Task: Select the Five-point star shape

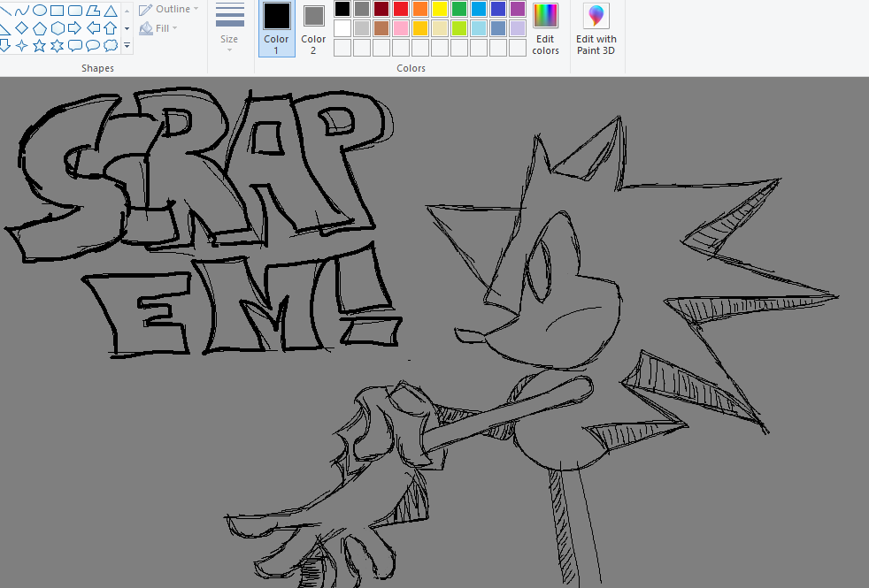Action: [39, 45]
